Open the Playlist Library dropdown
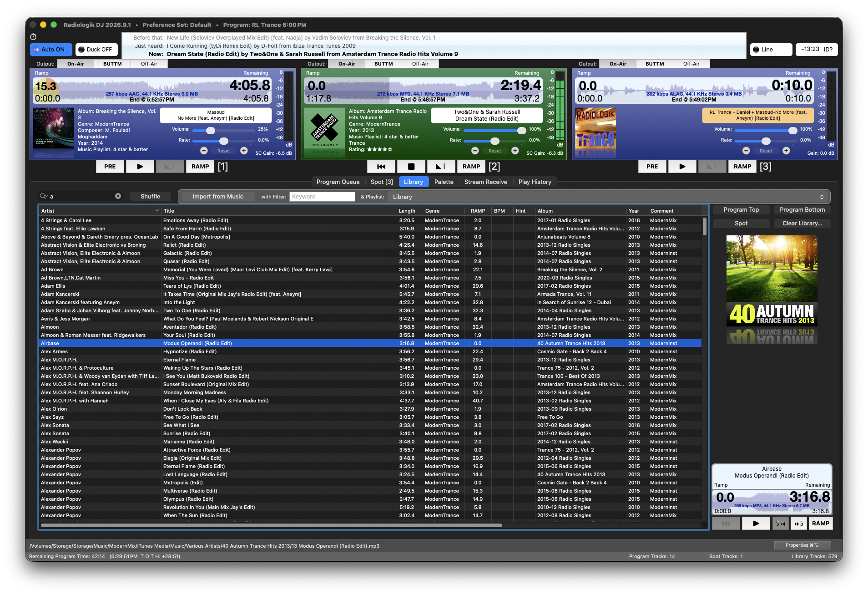 (608, 197)
